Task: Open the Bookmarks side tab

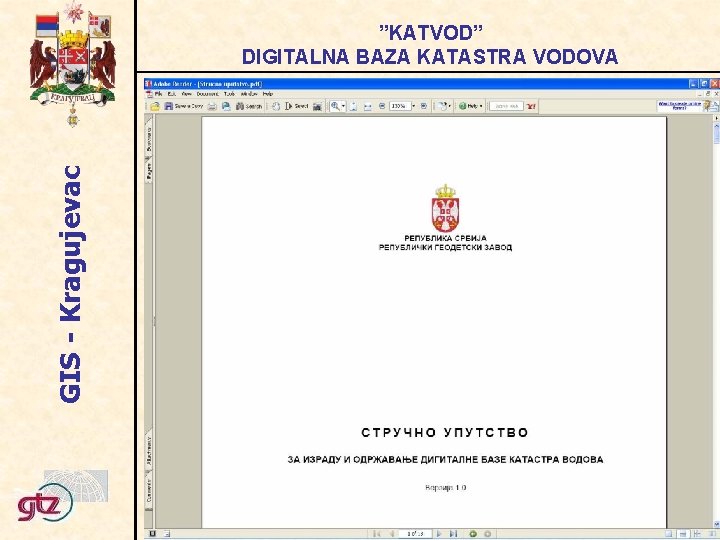Action: point(149,139)
